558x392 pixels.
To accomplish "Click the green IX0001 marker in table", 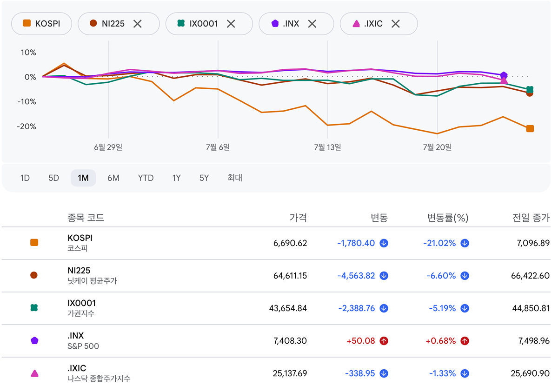I will 34,308.
